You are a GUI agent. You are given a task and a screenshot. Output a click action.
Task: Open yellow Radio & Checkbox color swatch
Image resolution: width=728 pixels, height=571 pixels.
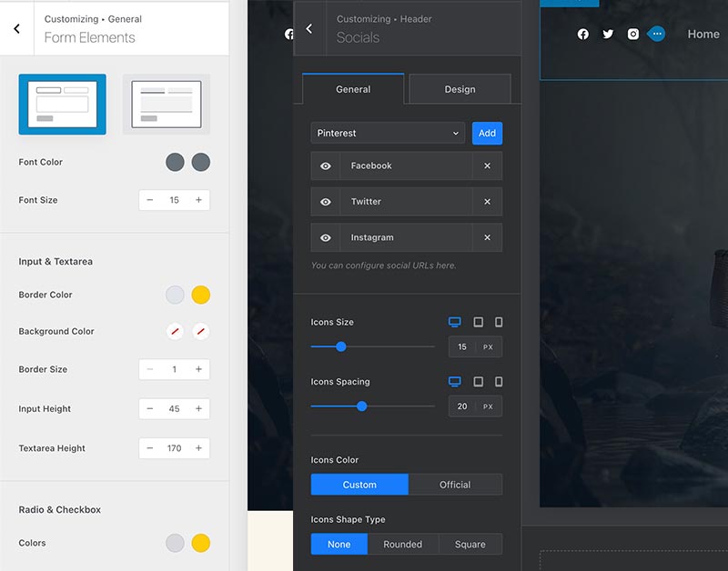[x=201, y=543]
